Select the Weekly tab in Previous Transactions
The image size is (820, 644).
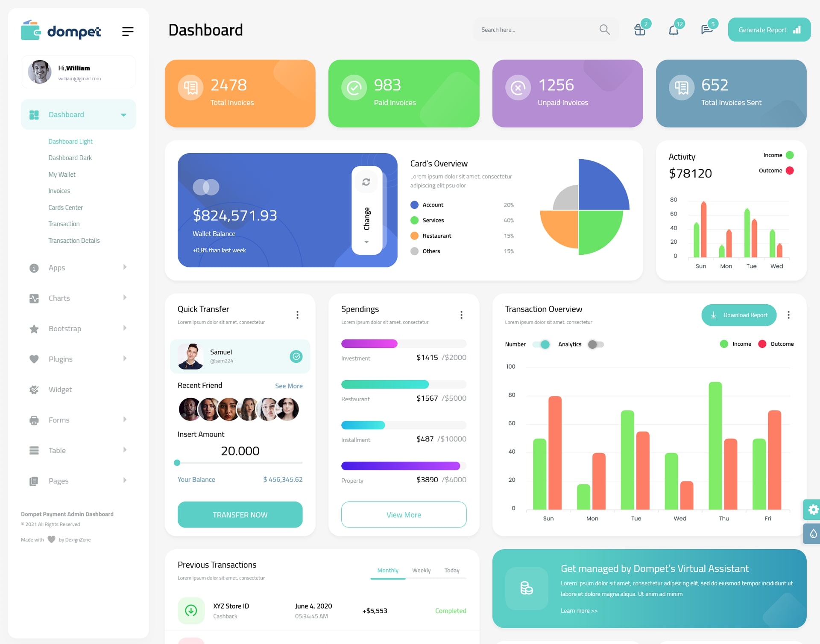tap(421, 570)
